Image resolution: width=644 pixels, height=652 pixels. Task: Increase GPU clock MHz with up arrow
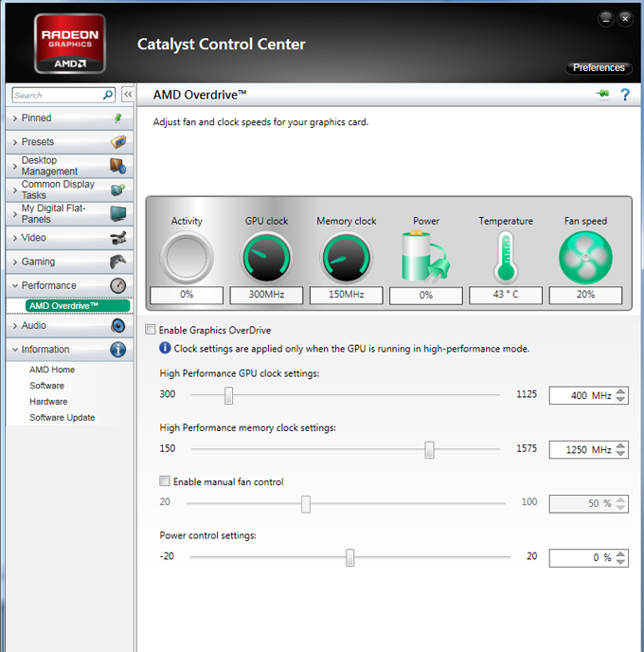coord(620,391)
